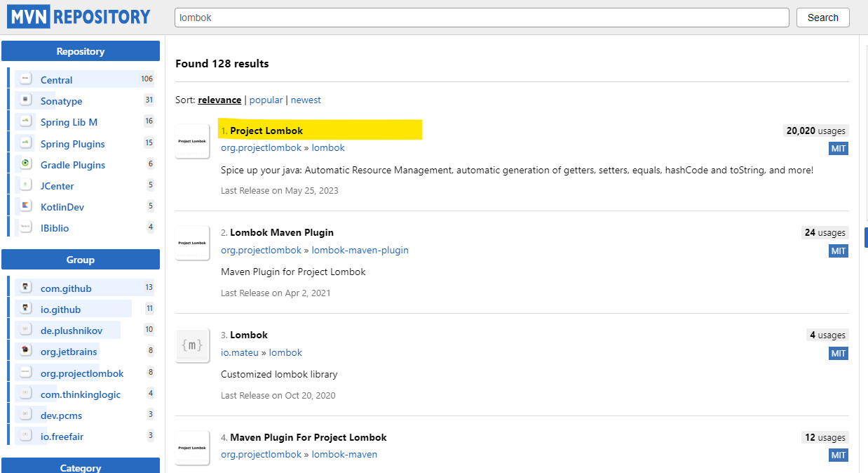The width and height of the screenshot is (868, 473).
Task: Filter by io.github group
Action: [60, 309]
